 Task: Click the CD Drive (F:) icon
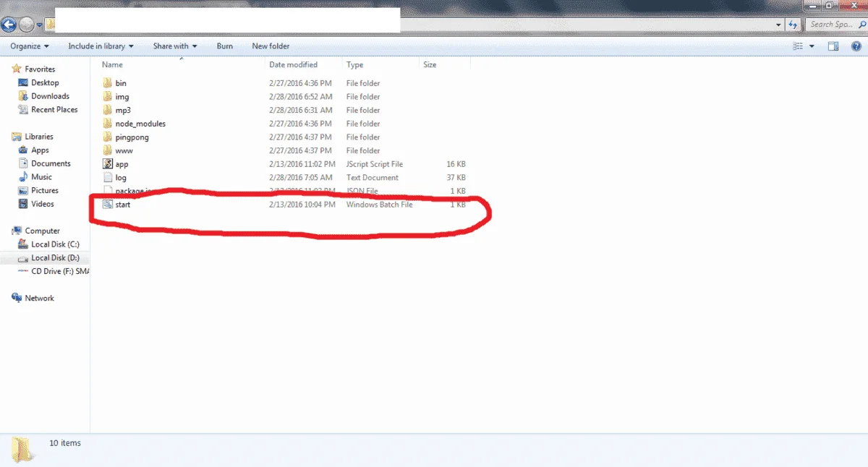click(24, 272)
